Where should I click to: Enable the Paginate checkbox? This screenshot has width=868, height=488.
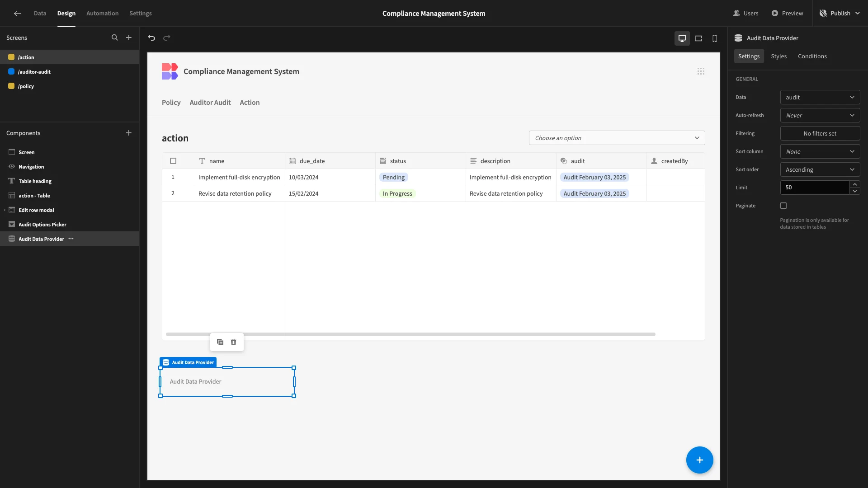783,206
